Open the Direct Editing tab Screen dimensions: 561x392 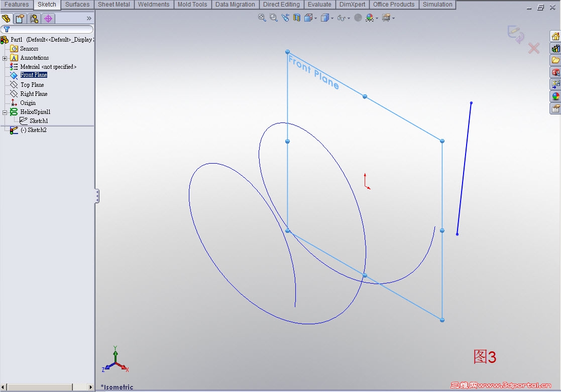tap(281, 5)
